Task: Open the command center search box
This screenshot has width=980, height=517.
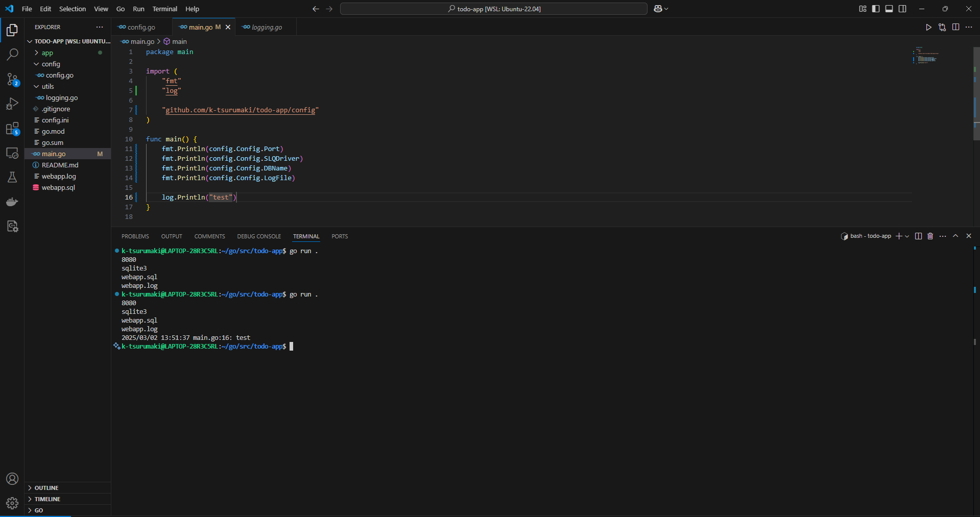Action: point(494,9)
